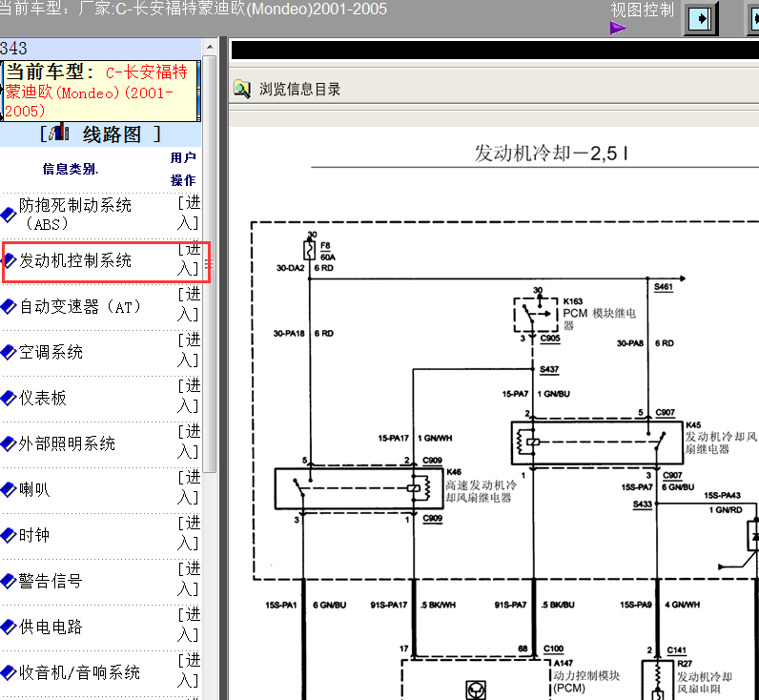
Task: Click the blue book icon beside 自动变速器（AT）
Action: (9, 306)
